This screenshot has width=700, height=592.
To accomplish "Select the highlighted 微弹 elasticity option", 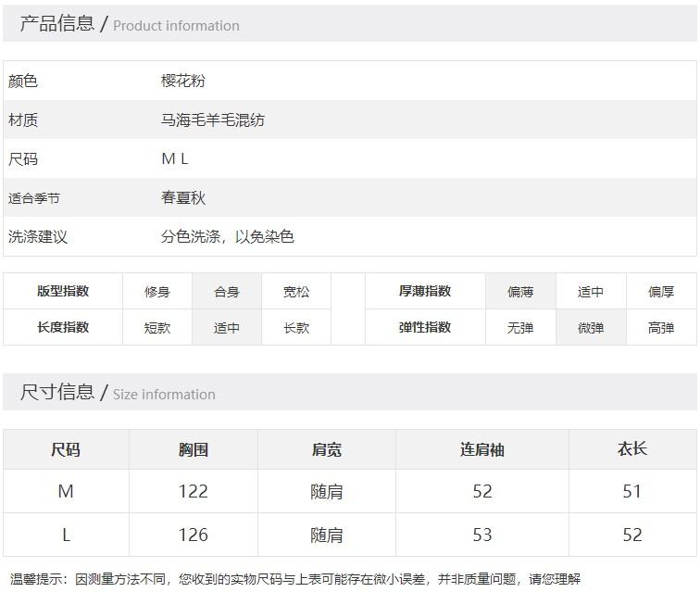I will 591,328.
